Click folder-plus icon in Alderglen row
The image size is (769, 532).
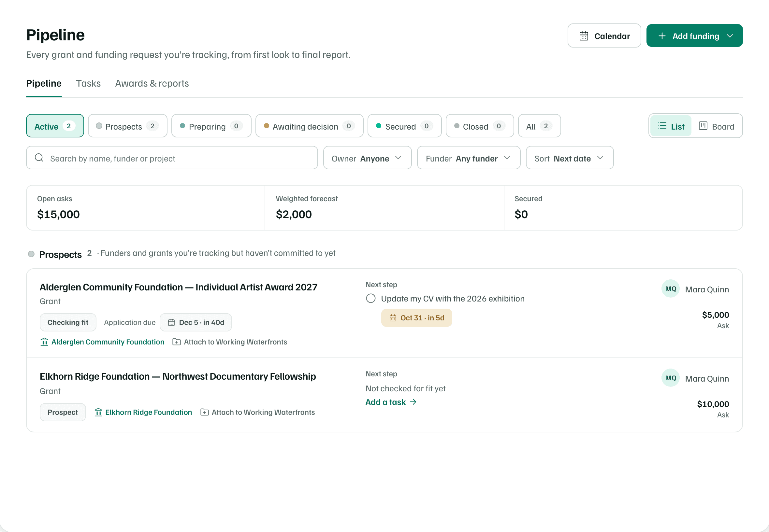pos(177,342)
